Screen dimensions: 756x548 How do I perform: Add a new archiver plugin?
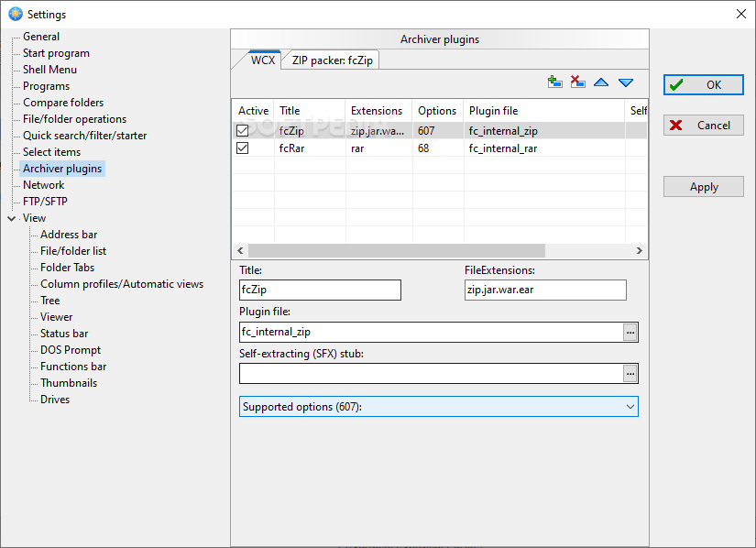click(x=555, y=82)
